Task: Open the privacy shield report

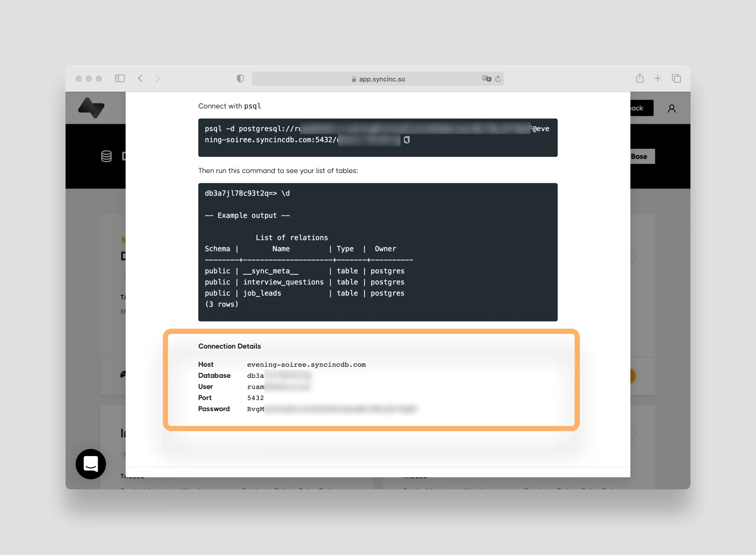Action: tap(240, 79)
